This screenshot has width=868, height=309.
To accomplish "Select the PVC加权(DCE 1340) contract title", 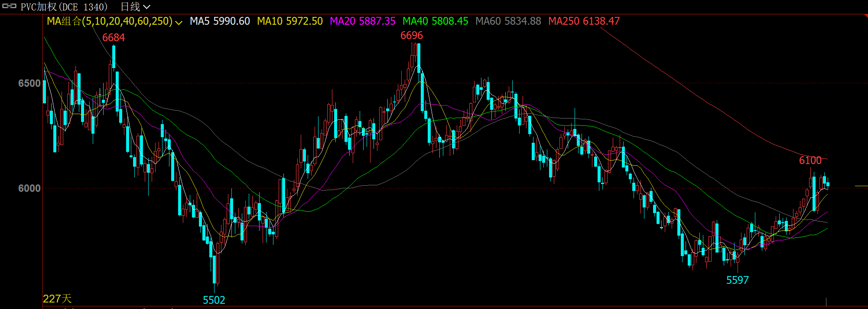I will pos(64,7).
